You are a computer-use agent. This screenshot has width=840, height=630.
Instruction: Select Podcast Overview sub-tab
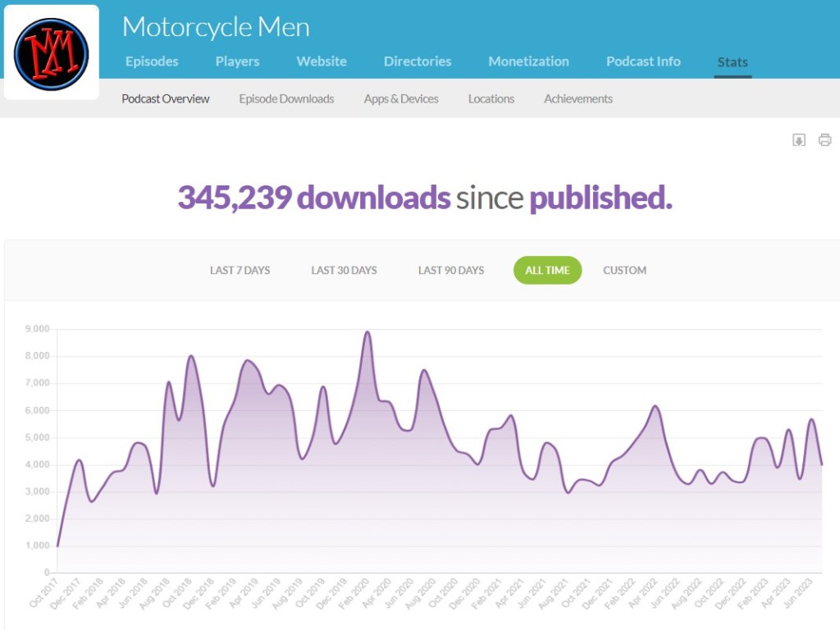(166, 98)
